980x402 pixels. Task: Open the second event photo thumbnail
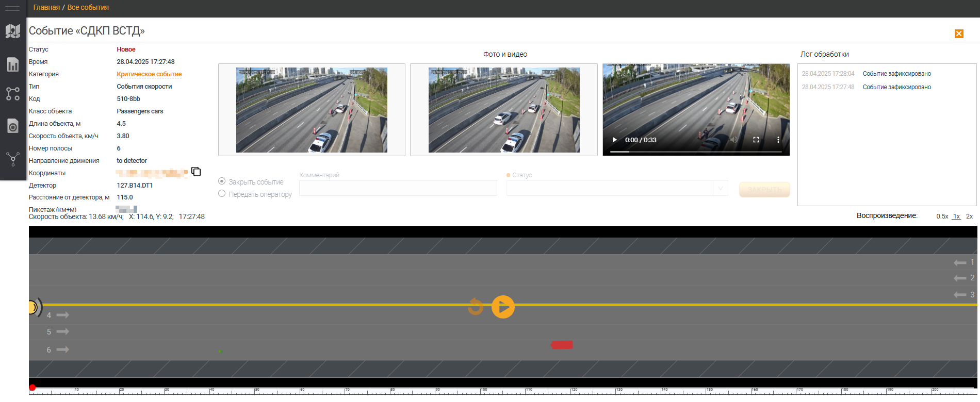coord(504,110)
